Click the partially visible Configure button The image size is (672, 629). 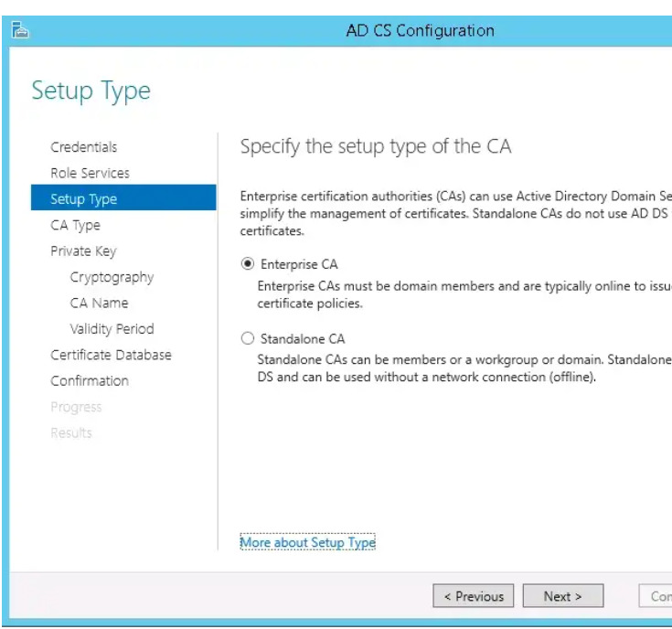(x=656, y=596)
